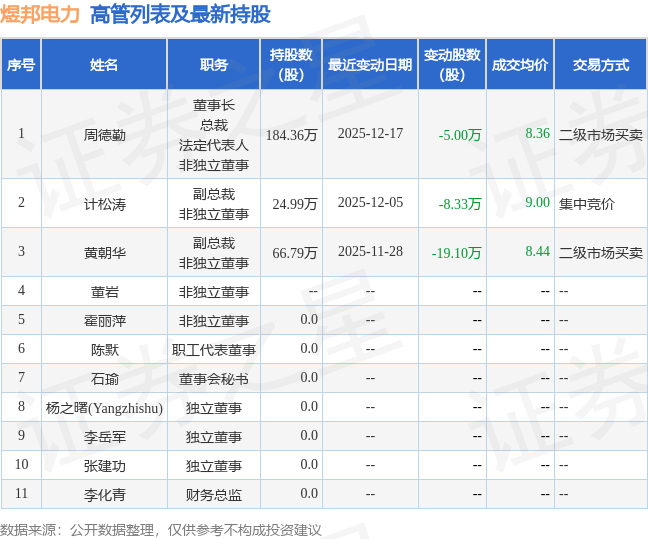
Task: Click the 持股数(股) column header
Action: coord(291,64)
